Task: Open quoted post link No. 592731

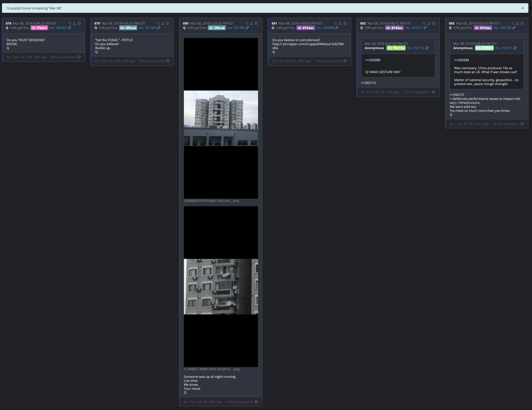Action: pyautogui.click(x=504, y=48)
